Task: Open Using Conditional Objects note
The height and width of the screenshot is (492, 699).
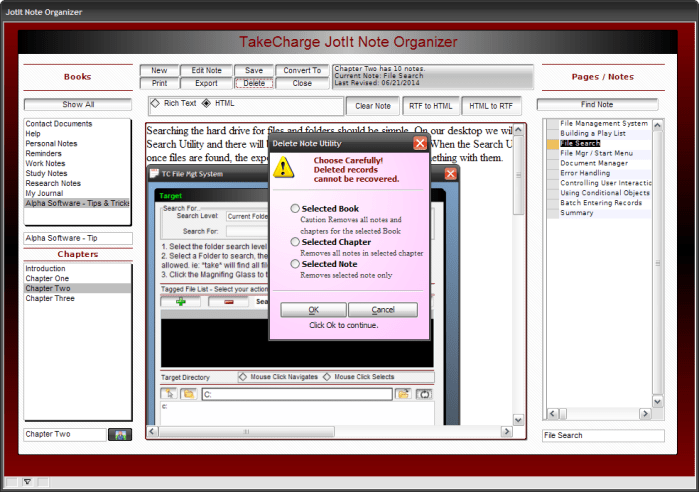Action: pos(605,193)
